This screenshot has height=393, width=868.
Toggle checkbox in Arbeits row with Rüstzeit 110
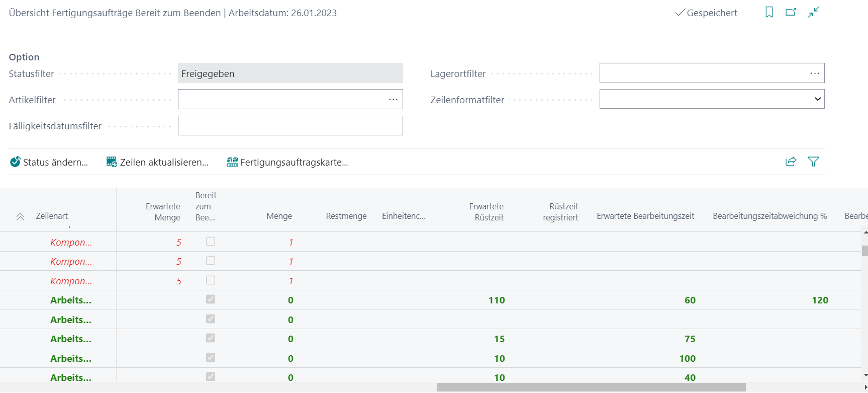211,299
